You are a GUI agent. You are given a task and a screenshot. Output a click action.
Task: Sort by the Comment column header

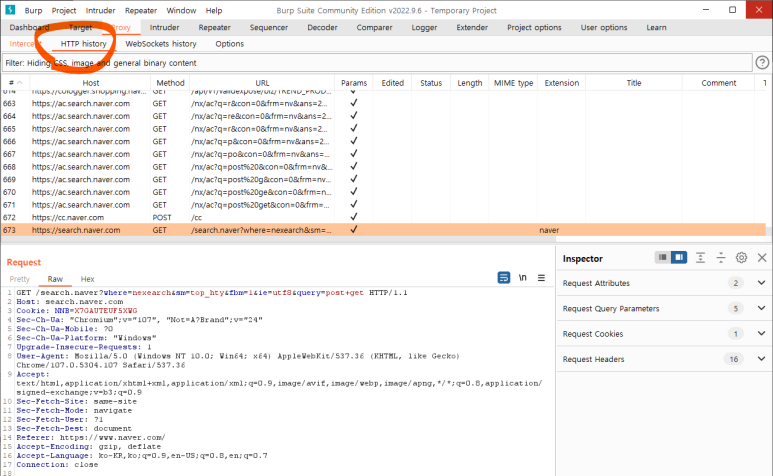click(718, 83)
